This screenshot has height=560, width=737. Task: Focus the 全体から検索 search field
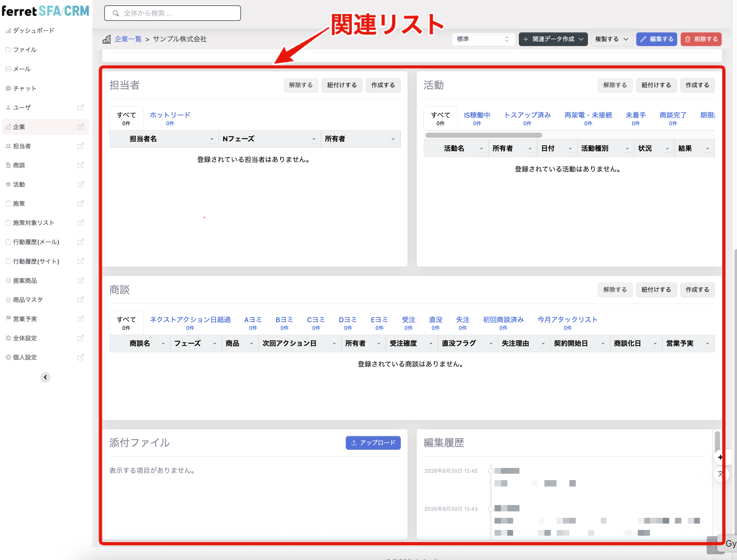[172, 13]
